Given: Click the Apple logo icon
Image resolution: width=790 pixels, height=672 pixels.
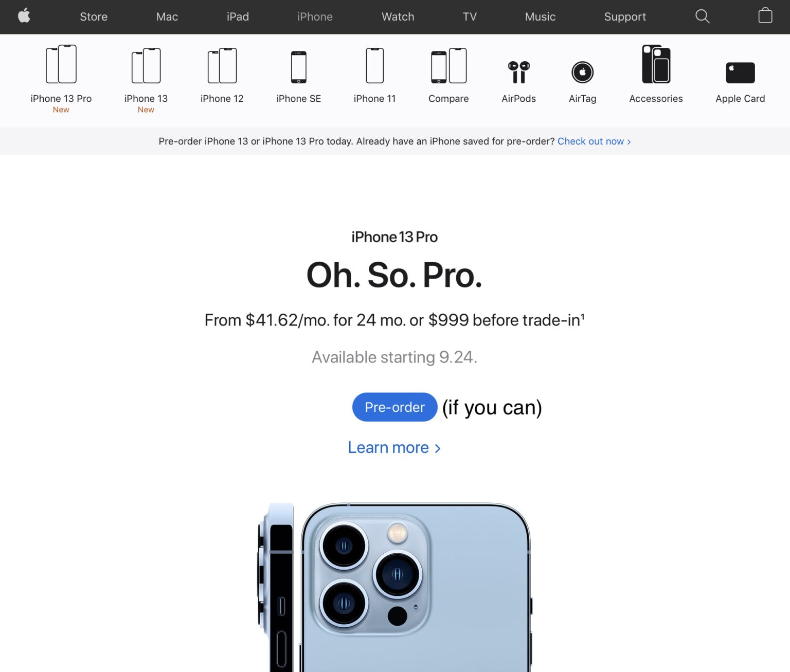Looking at the screenshot, I should click(24, 16).
